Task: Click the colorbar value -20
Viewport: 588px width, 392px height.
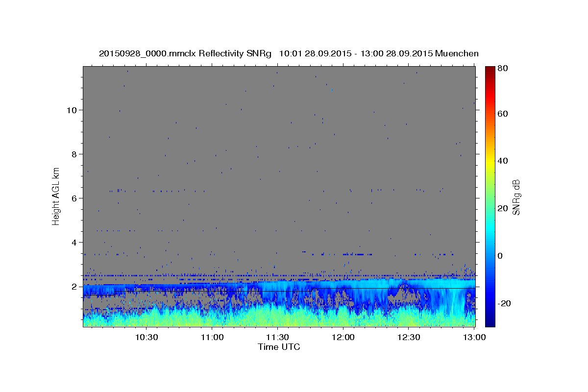Action: (x=504, y=303)
